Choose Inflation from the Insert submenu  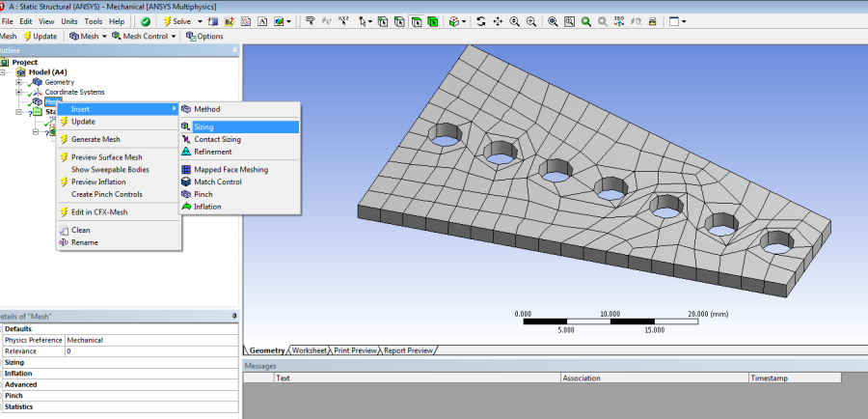pyautogui.click(x=239, y=207)
